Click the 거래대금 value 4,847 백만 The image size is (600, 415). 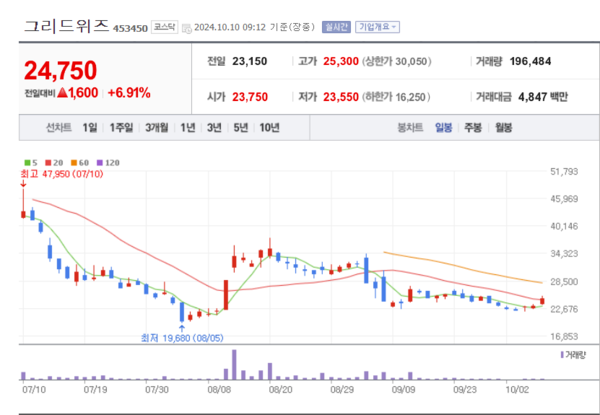coord(543,97)
